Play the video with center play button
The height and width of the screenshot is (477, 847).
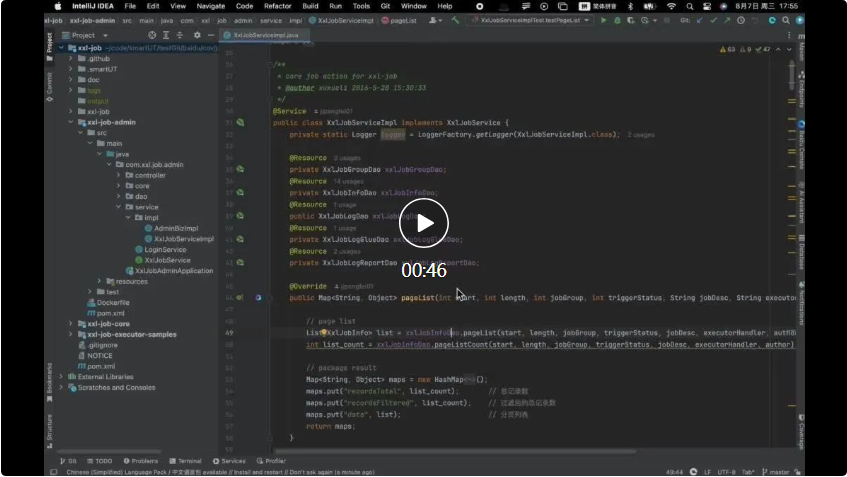[423, 224]
